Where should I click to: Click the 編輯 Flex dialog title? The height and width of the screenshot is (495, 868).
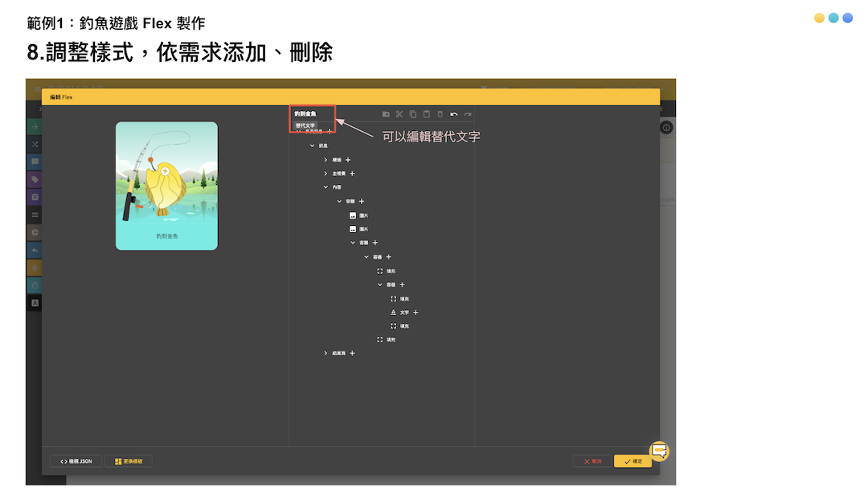[61, 97]
